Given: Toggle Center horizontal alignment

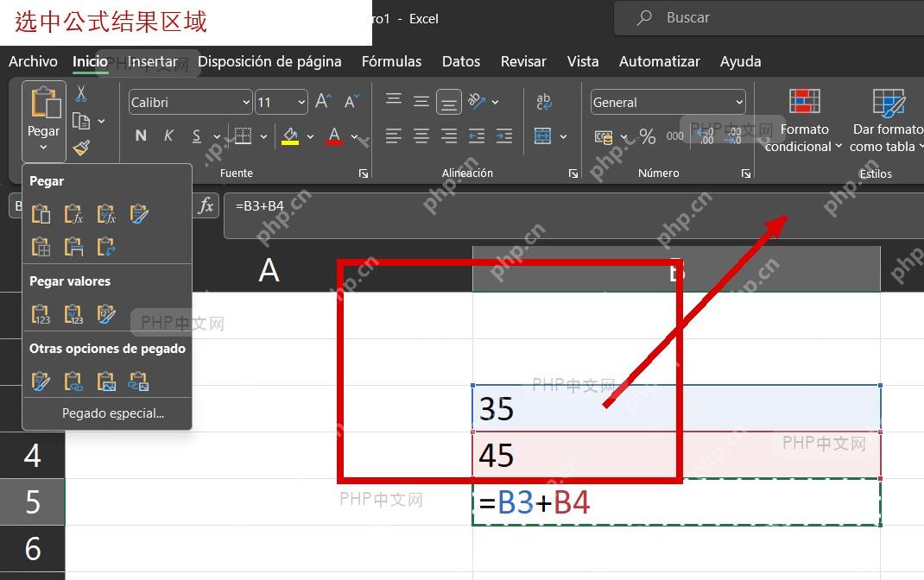Looking at the screenshot, I should click(x=421, y=136).
